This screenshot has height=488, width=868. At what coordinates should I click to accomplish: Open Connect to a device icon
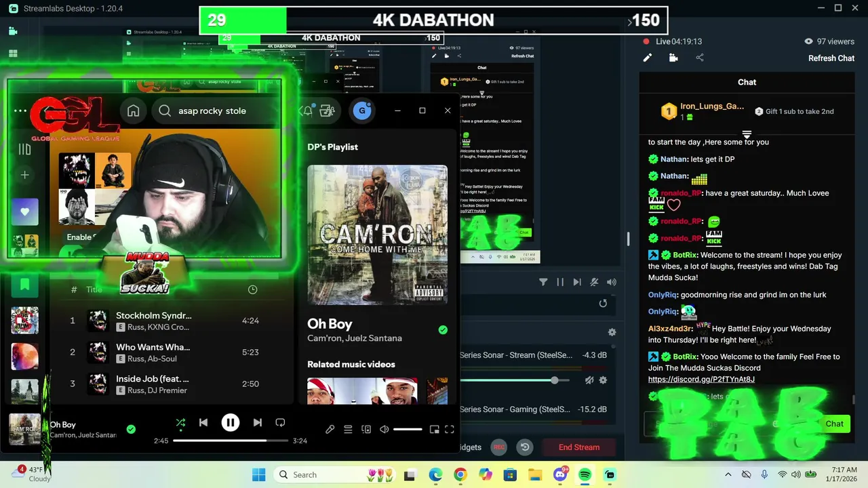[366, 429]
